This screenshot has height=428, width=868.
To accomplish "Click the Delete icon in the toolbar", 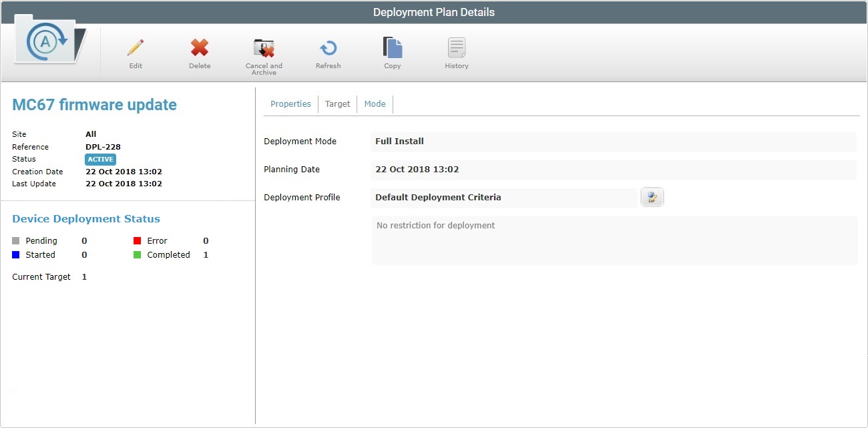I will [x=200, y=48].
